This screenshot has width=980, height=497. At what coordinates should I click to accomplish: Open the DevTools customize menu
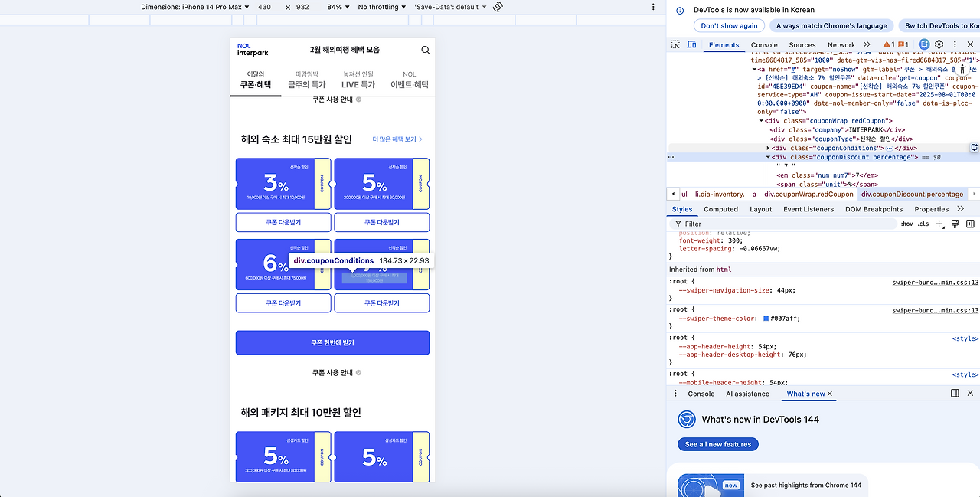coord(955,44)
